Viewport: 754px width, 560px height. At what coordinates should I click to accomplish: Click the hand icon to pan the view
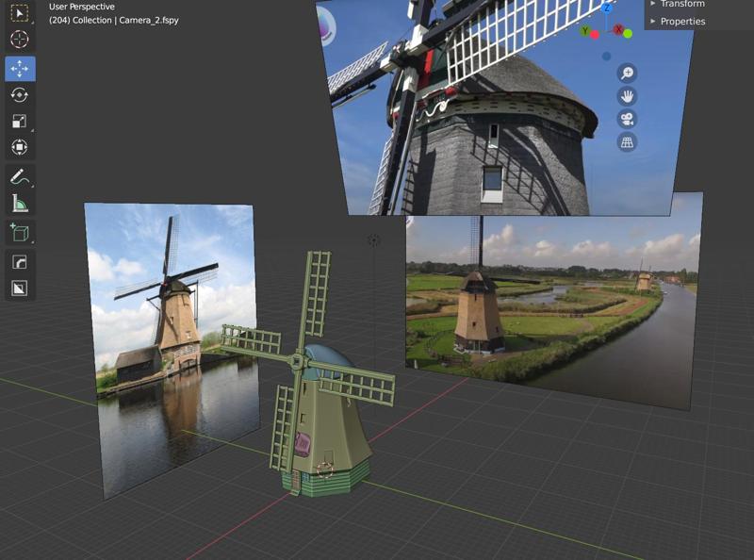(627, 97)
